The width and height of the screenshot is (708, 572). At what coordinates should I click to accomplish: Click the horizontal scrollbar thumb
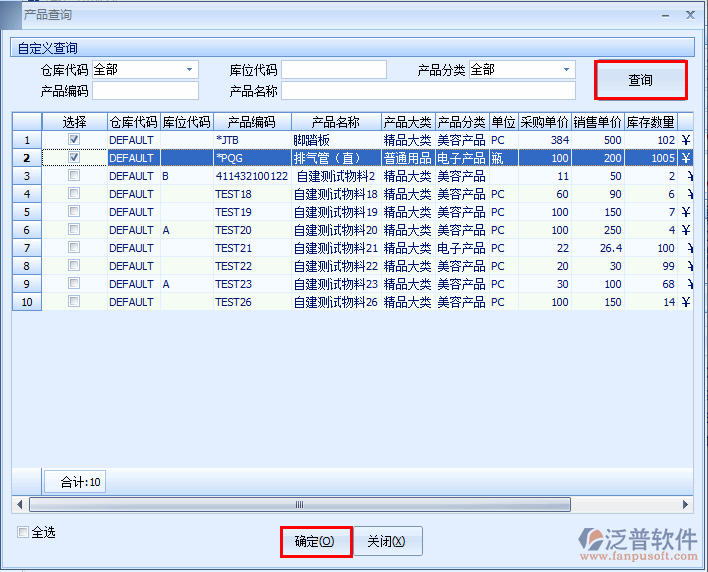pyautogui.click(x=300, y=505)
